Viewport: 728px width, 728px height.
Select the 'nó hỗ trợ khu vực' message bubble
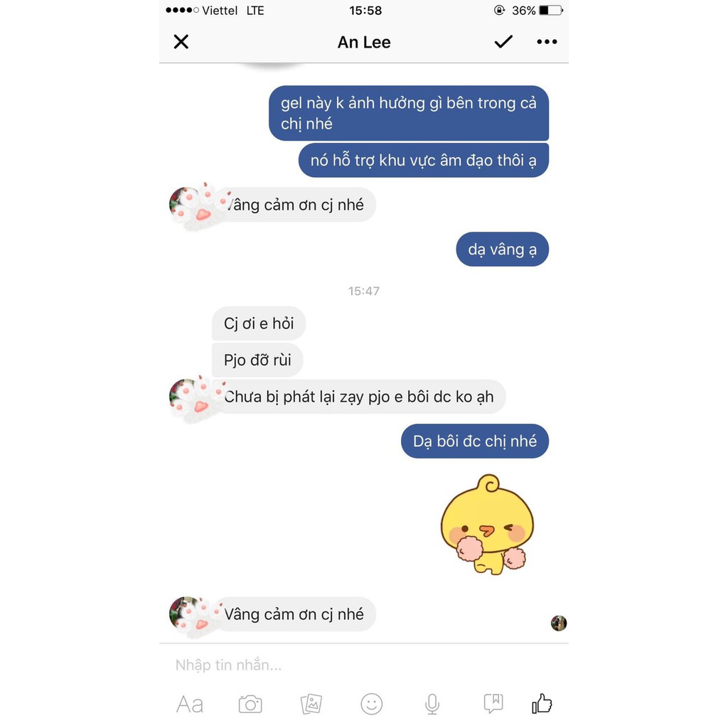point(424,160)
